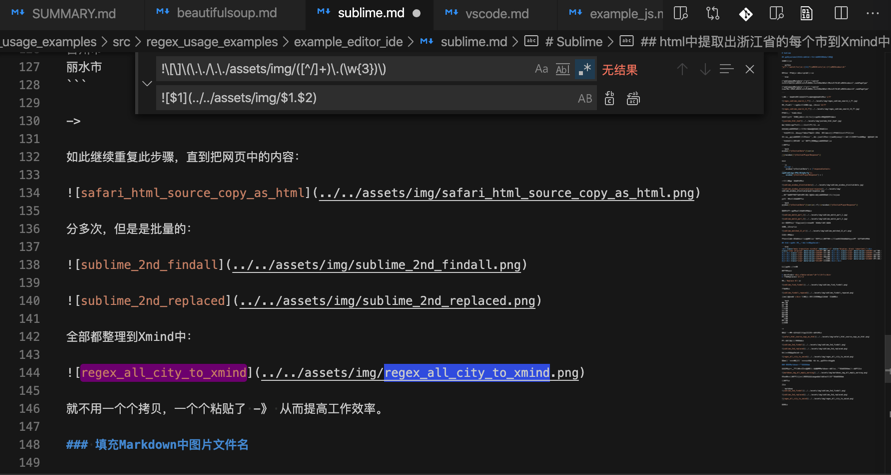
Task: Follow link sublime_2nd_replaced.png path
Action: [387, 301]
